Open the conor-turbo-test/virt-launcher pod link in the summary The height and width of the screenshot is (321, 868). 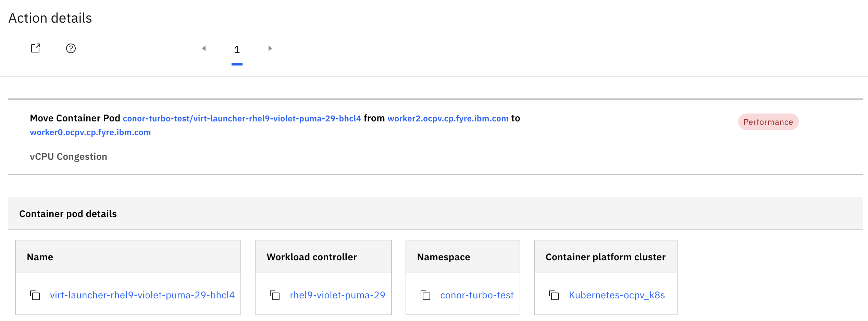coord(242,119)
